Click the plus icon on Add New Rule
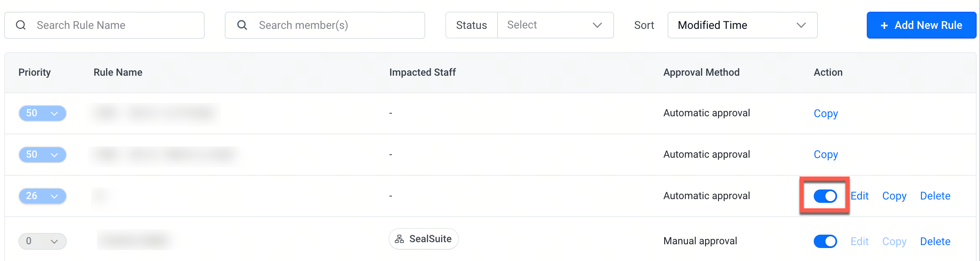980x261 pixels. tap(884, 26)
